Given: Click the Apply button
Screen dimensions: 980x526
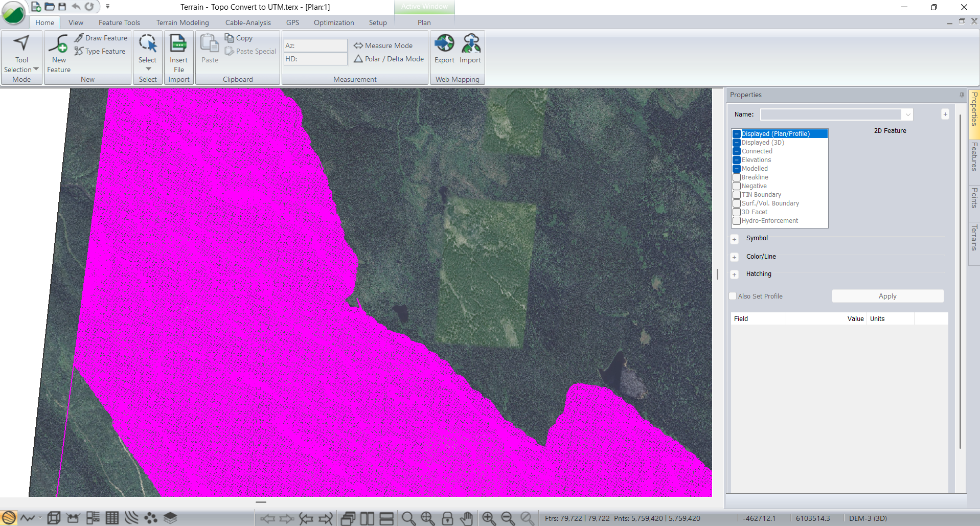Looking at the screenshot, I should (x=887, y=296).
